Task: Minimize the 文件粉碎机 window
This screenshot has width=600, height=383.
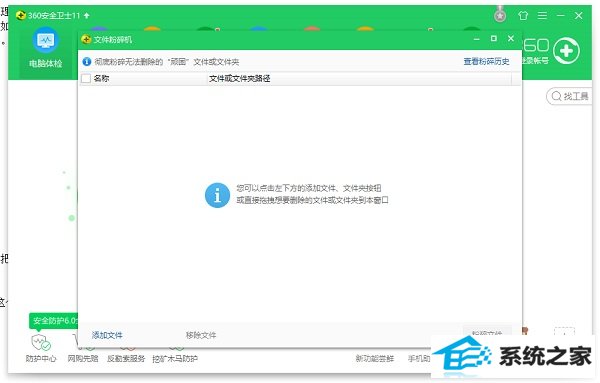Action: [476, 39]
